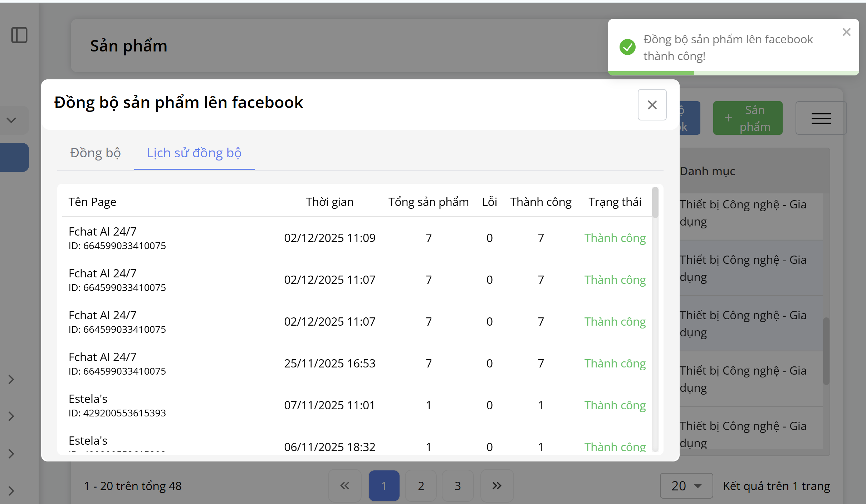Open the hamburger menu icon
866x504 pixels.
click(821, 118)
